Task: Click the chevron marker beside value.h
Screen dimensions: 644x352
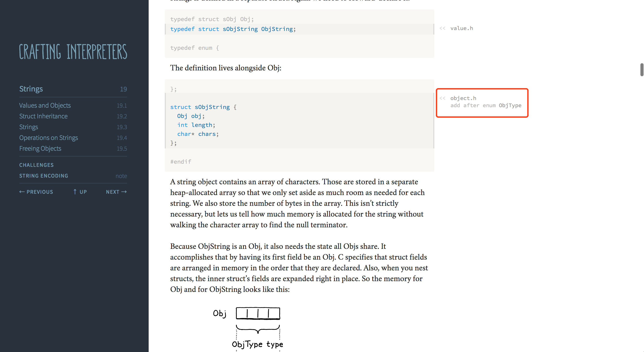Action: pos(442,28)
